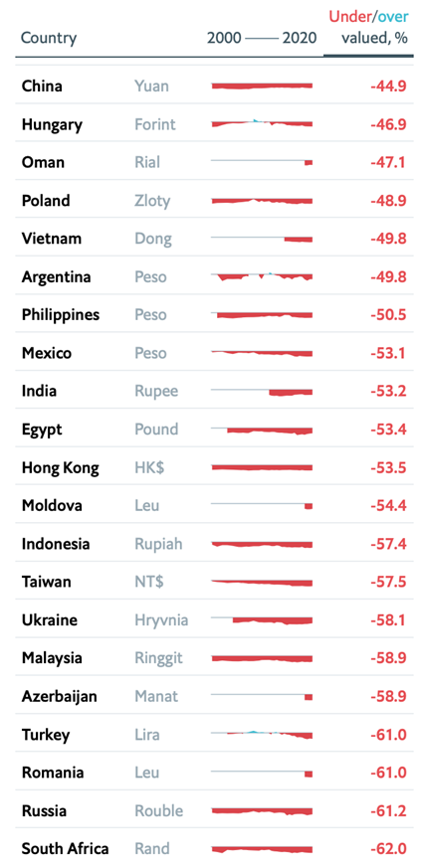Image resolution: width=425 pixels, height=868 pixels.
Task: Select Philippines country name
Action: coord(61,315)
